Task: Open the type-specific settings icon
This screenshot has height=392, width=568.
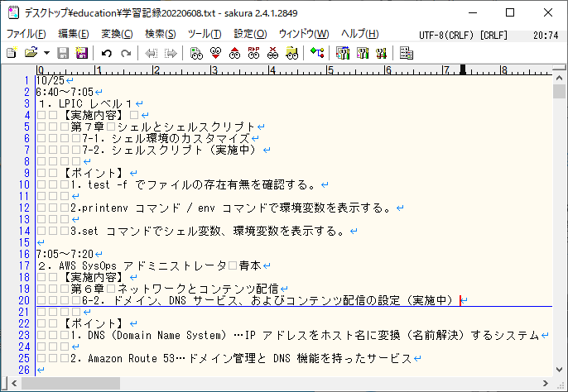Action: (363, 53)
